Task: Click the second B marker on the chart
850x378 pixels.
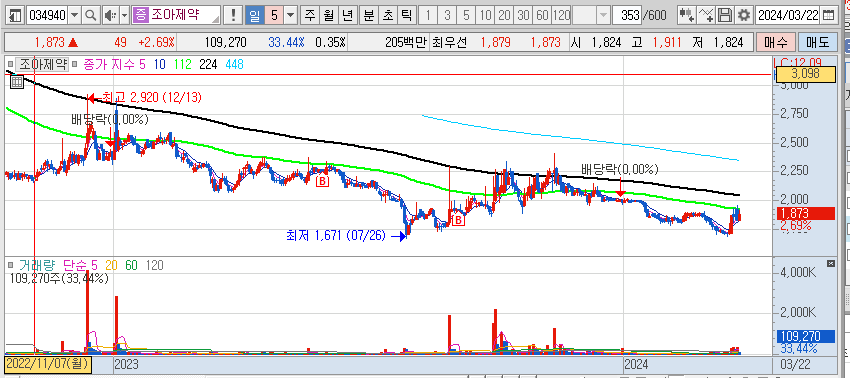Action: pos(458,220)
